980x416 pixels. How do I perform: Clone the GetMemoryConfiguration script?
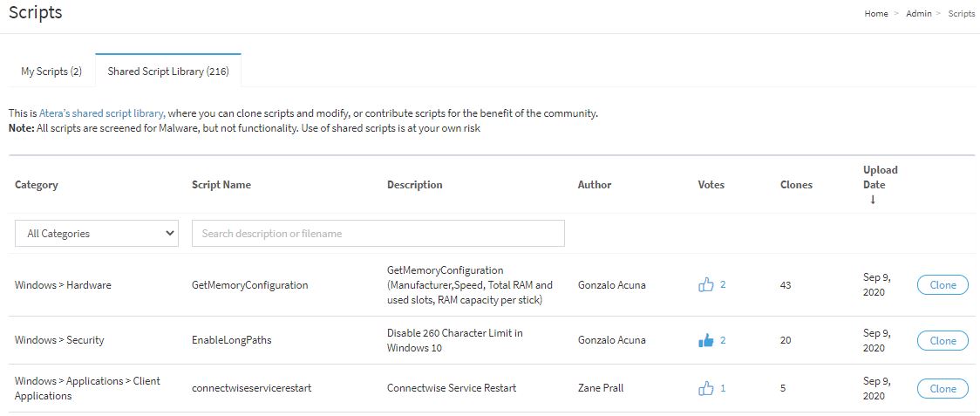(943, 284)
